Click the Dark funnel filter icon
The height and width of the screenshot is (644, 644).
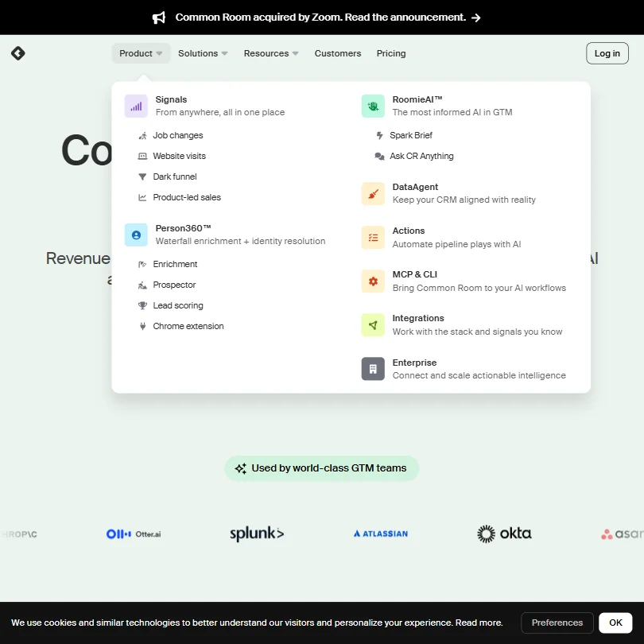tap(142, 177)
